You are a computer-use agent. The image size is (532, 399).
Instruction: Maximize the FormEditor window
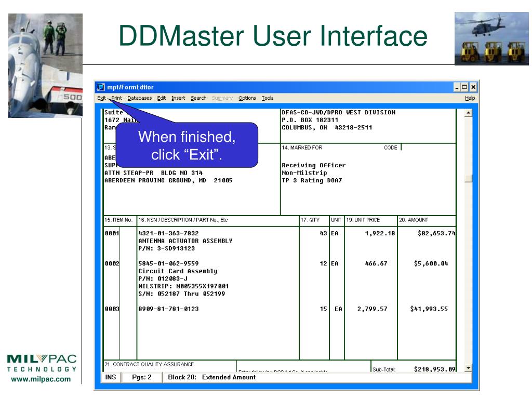[464, 87]
